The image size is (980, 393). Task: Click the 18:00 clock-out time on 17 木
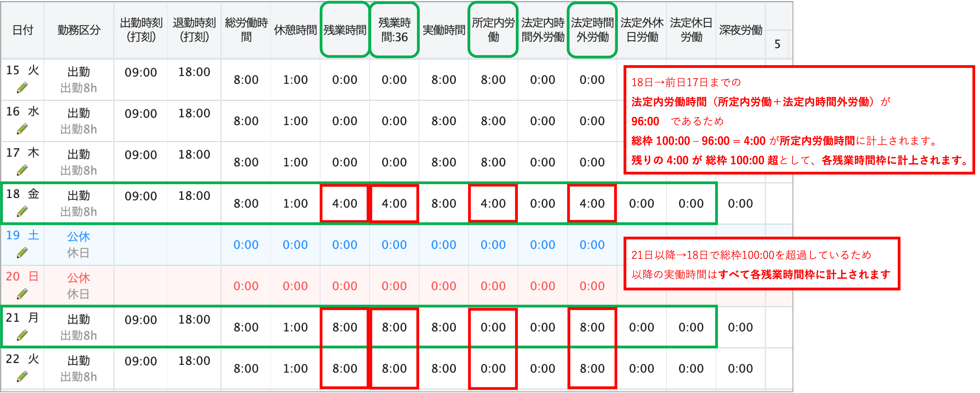194,155
